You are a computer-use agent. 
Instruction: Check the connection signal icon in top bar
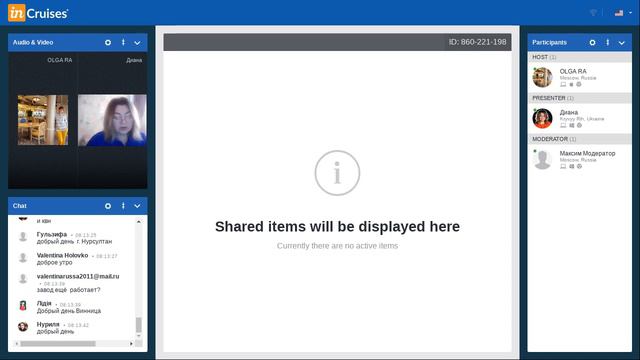(593, 13)
